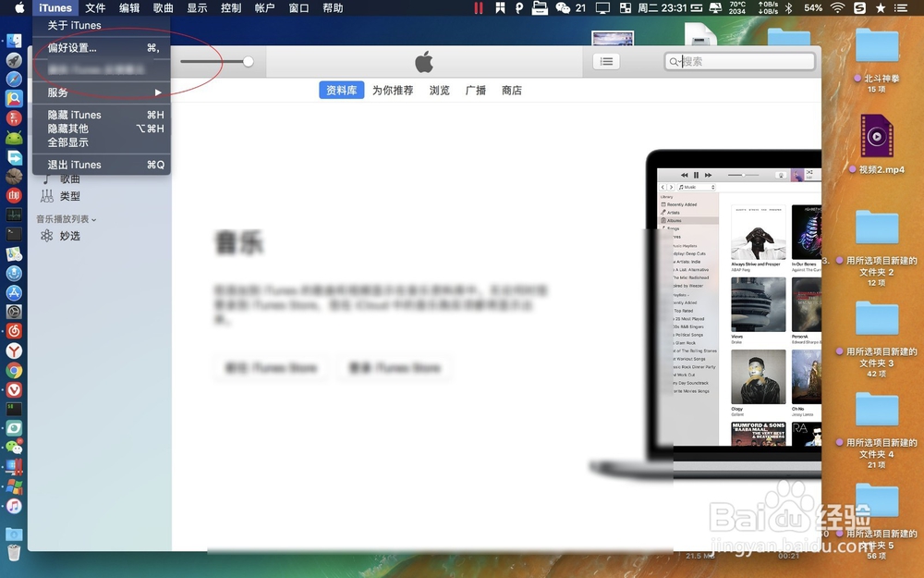
Task: Open the display mirroring menu bar icon
Action: [602, 7]
